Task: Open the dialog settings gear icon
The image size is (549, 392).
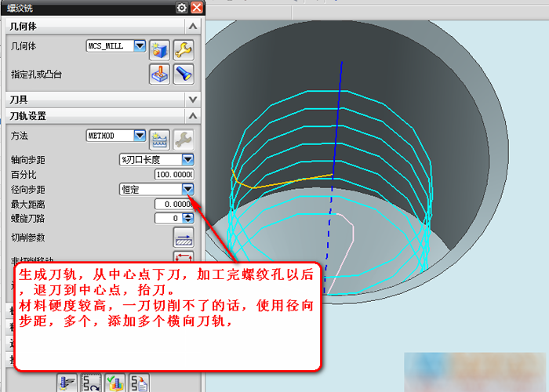Action: (x=182, y=8)
